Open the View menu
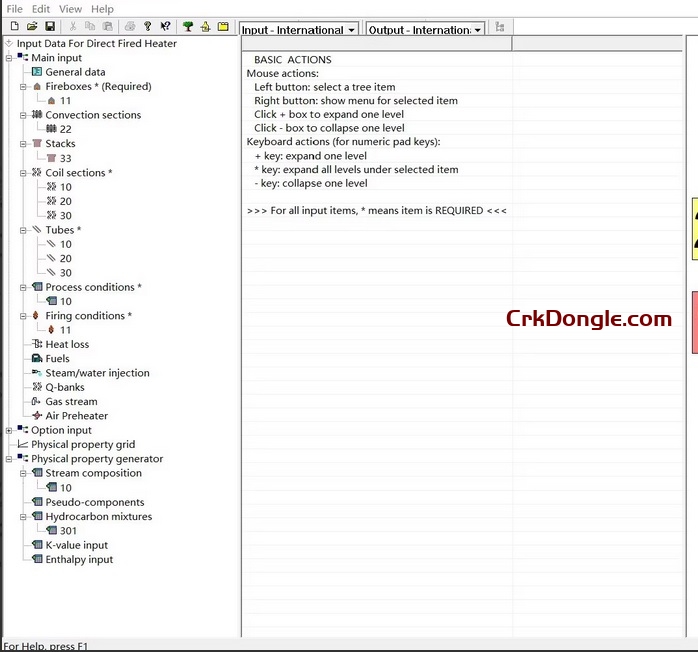Screen dimensions: 698x652 click(70, 9)
